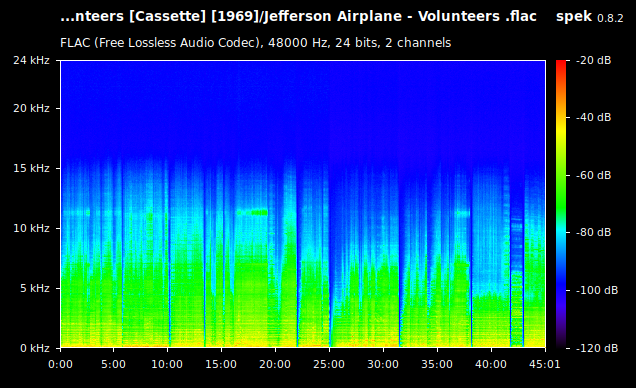Click the 45:01 end time label
The image size is (636, 388).
545,364
